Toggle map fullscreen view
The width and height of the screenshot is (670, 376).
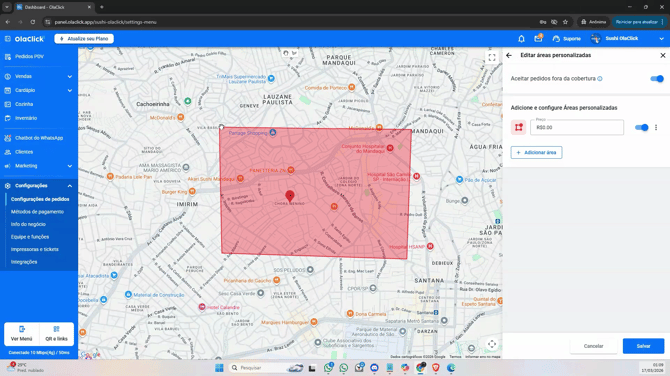492,57
